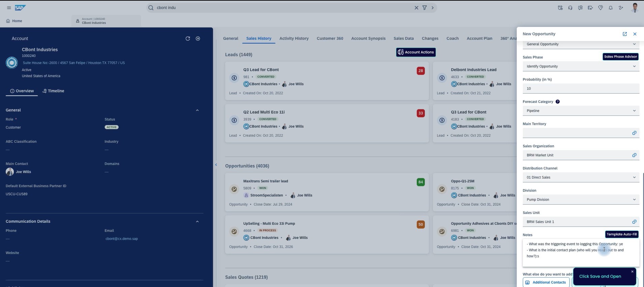Click the Forecast Category help icon

pos(557,102)
